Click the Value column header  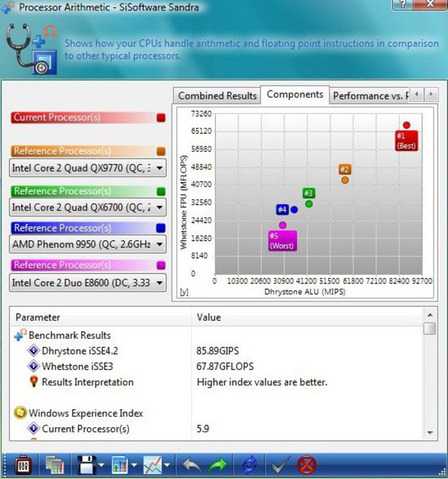[307, 317]
